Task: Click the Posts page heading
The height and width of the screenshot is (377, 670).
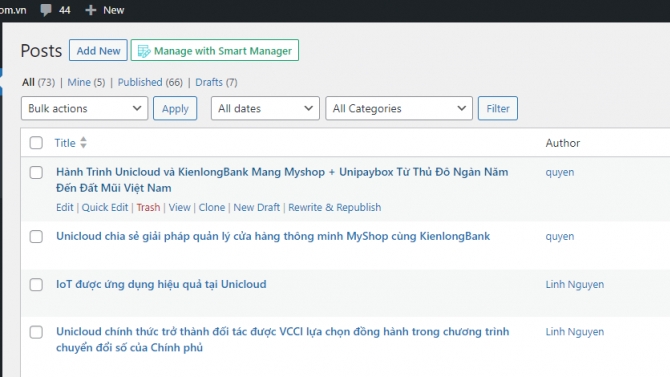Action: (41, 51)
